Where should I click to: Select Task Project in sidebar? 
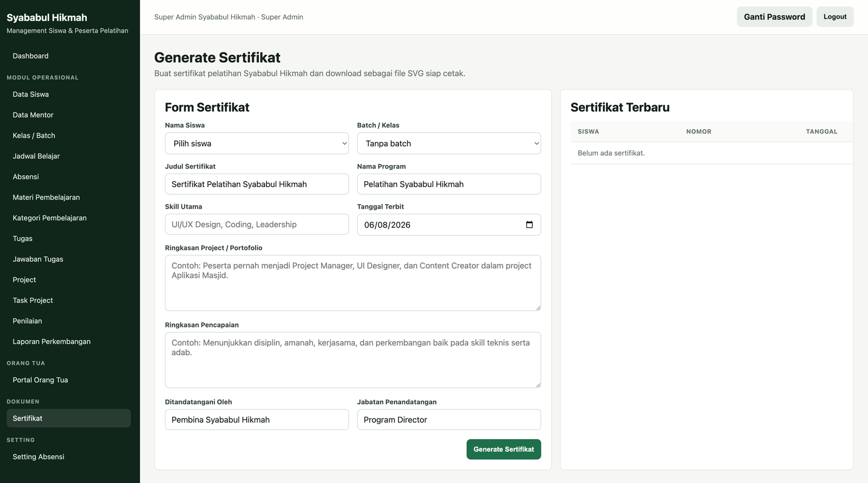(68, 300)
